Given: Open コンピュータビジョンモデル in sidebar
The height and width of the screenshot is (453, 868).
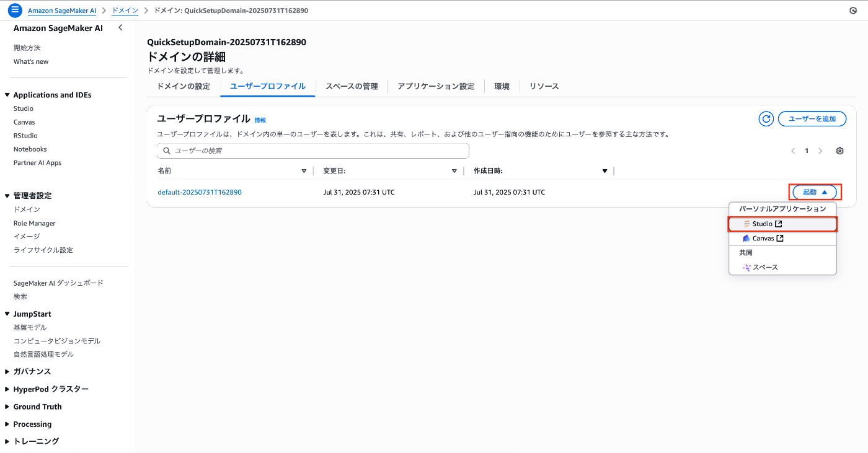Looking at the screenshot, I should [x=57, y=341].
